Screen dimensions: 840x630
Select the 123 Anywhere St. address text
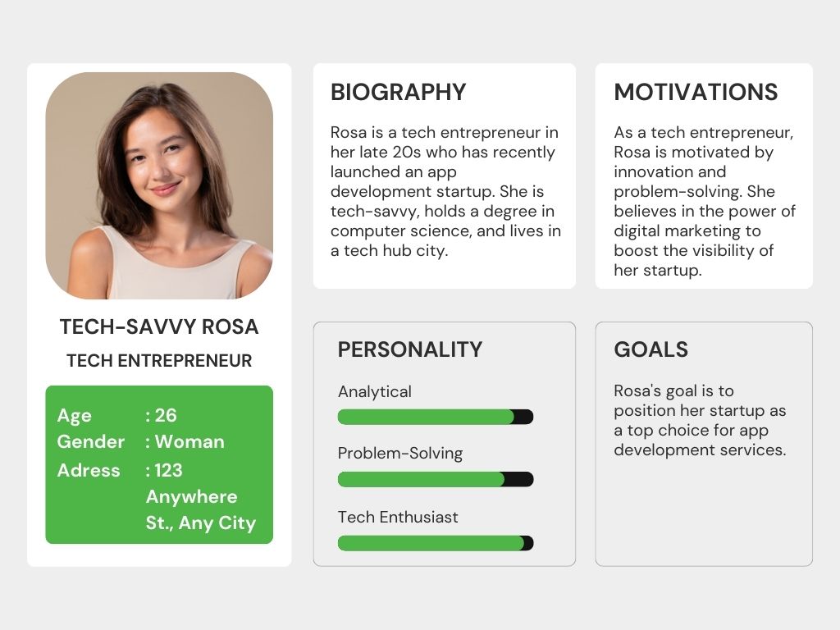pos(202,496)
